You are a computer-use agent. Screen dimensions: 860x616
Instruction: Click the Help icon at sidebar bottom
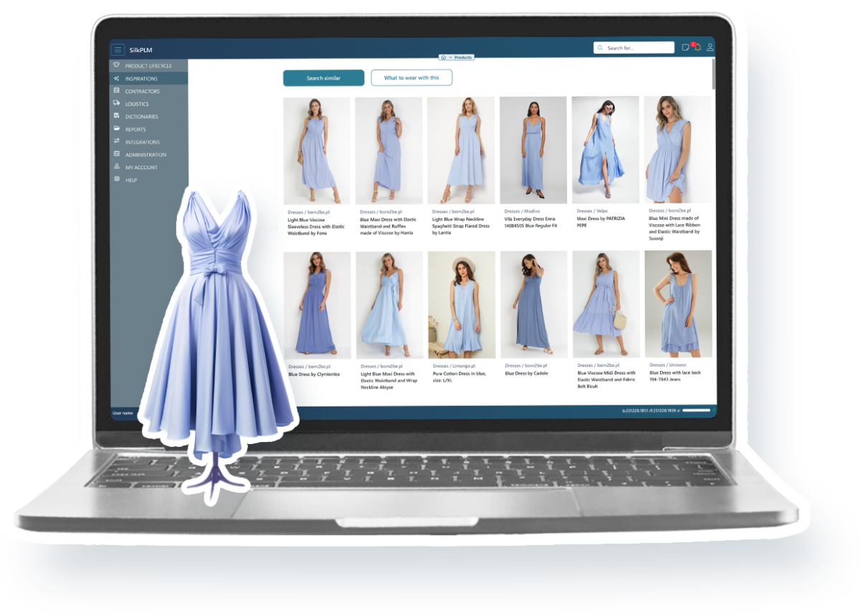point(117,179)
